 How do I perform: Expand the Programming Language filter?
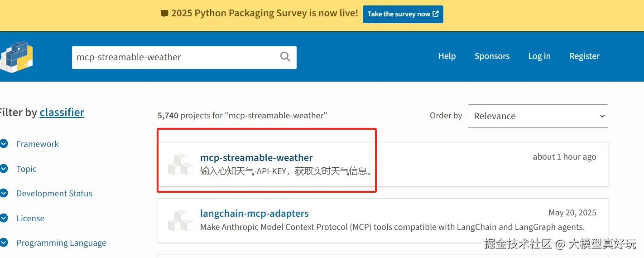click(61, 243)
